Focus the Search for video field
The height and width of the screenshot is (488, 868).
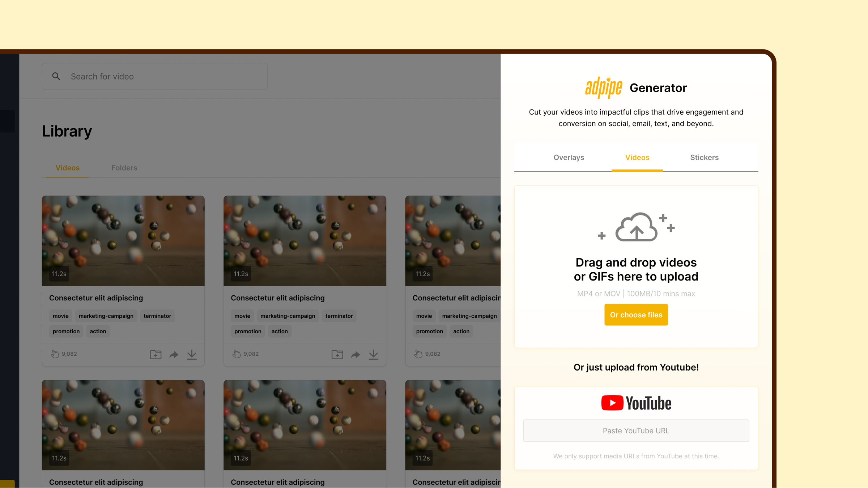pos(155,76)
